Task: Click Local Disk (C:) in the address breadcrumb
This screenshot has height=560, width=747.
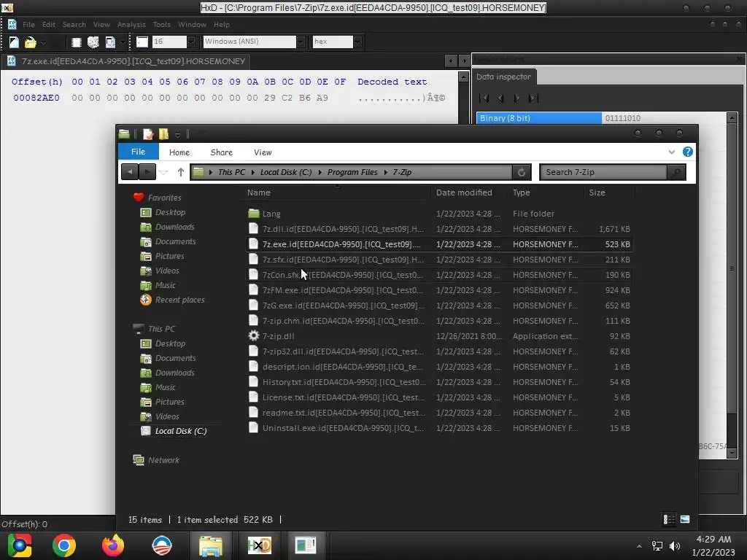Action: point(286,172)
